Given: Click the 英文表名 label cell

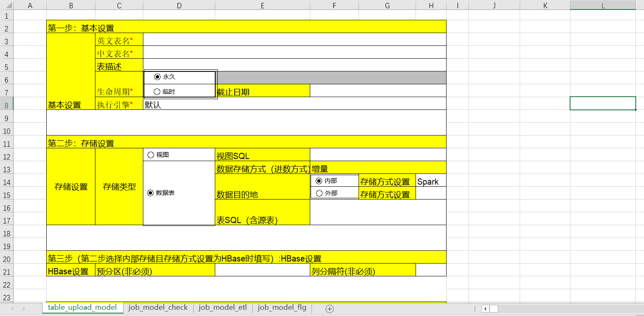Looking at the screenshot, I should [119, 39].
